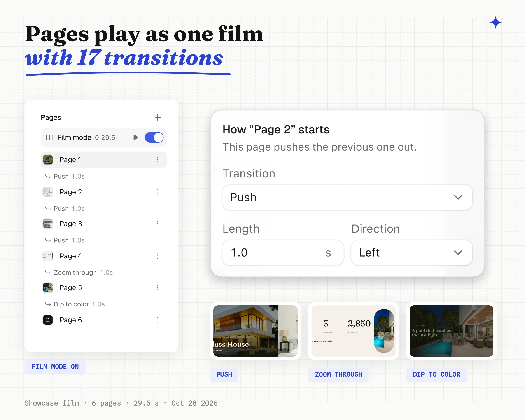Open the Transition dropdown showing Push
Image resolution: width=525 pixels, height=420 pixels.
[347, 197]
